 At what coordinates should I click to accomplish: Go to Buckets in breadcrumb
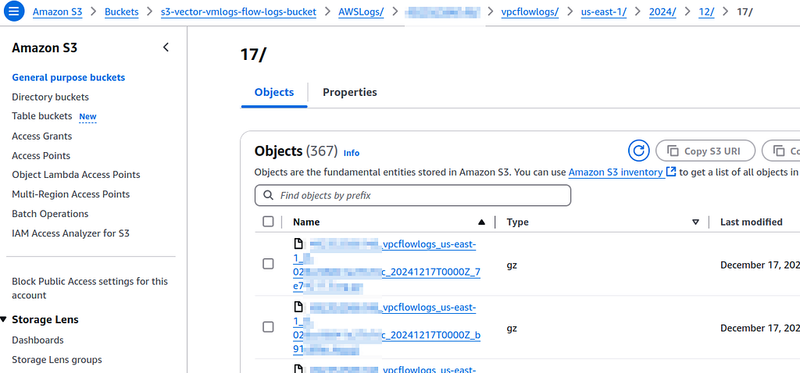[x=121, y=12]
